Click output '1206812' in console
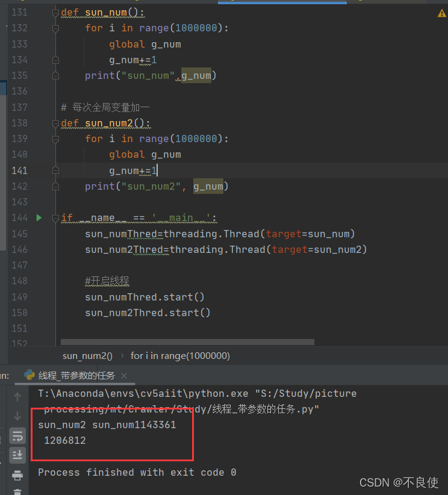The width and height of the screenshot is (448, 495). [64, 441]
